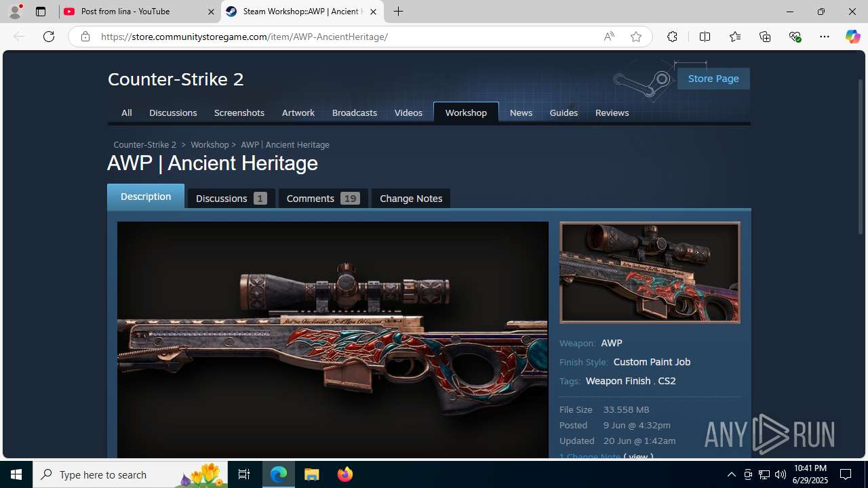868x488 pixels.
Task: Show hidden system tray icons
Action: (x=731, y=474)
